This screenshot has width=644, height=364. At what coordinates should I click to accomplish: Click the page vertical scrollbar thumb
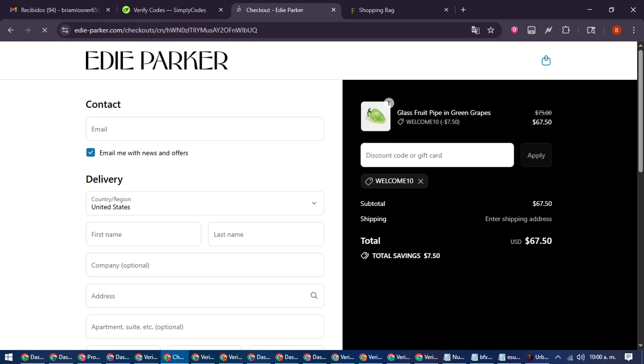pos(641,111)
